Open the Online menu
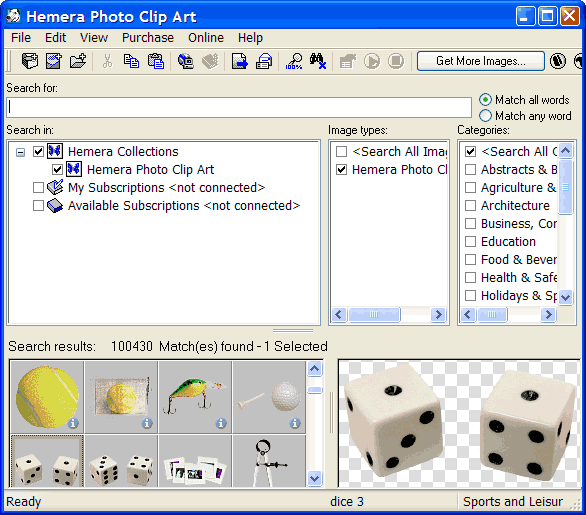 click(x=206, y=38)
